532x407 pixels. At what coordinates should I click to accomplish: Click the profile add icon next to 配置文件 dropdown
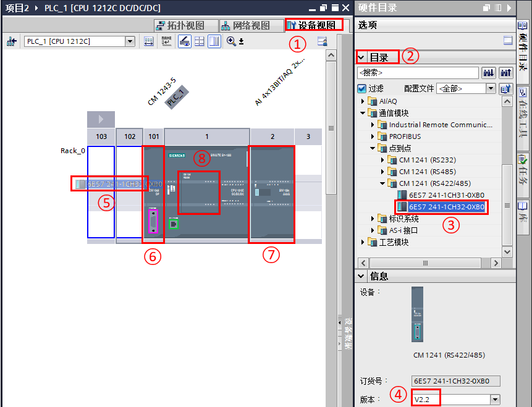coord(505,89)
